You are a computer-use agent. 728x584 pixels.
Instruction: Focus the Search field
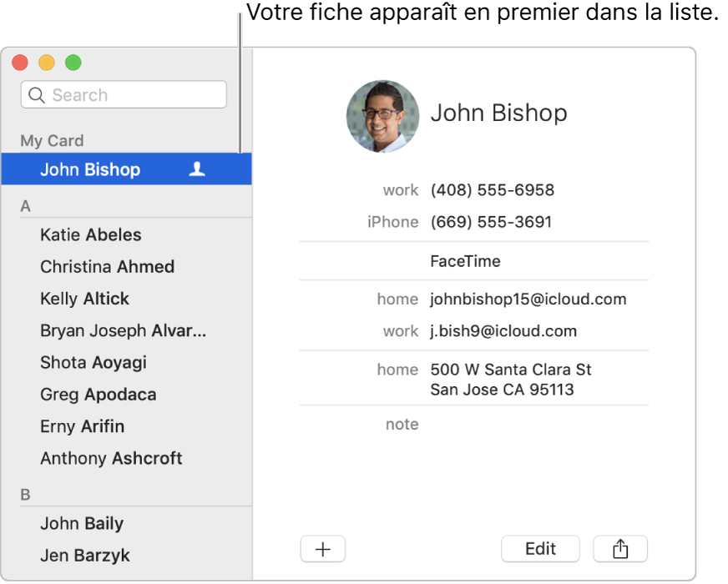point(124,94)
